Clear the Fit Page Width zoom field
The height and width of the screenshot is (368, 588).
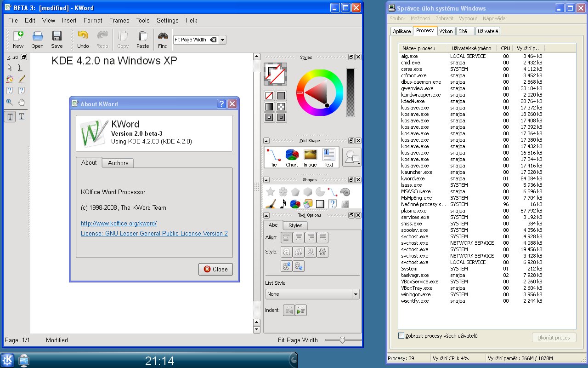213,40
